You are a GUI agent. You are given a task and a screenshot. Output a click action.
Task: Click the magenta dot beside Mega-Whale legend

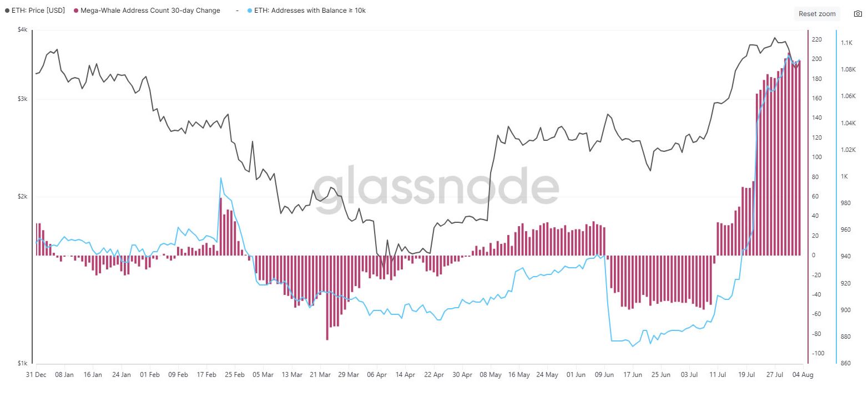[76, 11]
